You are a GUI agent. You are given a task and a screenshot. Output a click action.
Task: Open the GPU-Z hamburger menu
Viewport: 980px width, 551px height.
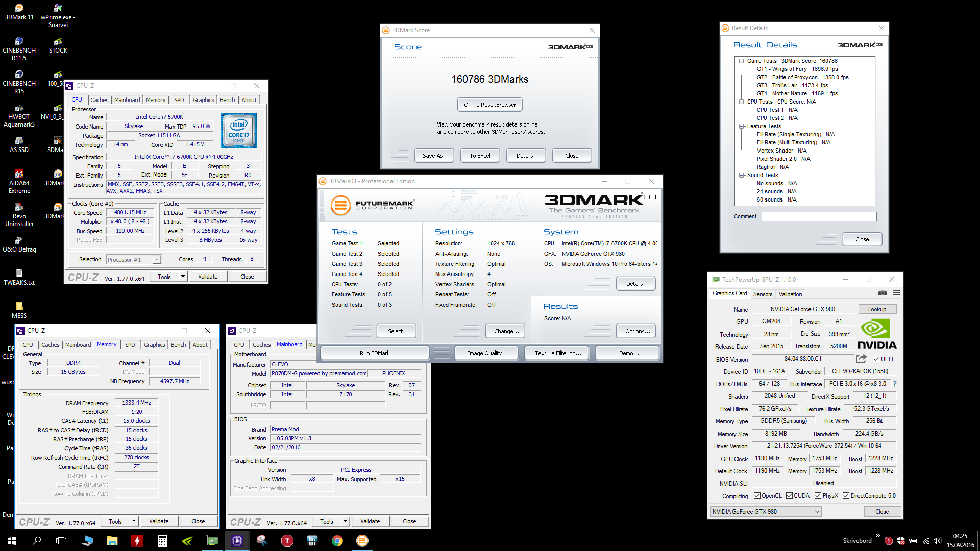pos(896,293)
